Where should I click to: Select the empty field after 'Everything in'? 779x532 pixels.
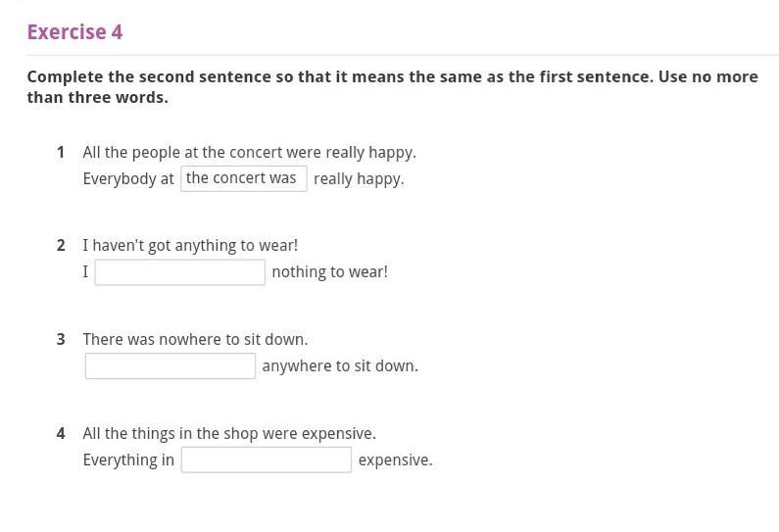(267, 460)
